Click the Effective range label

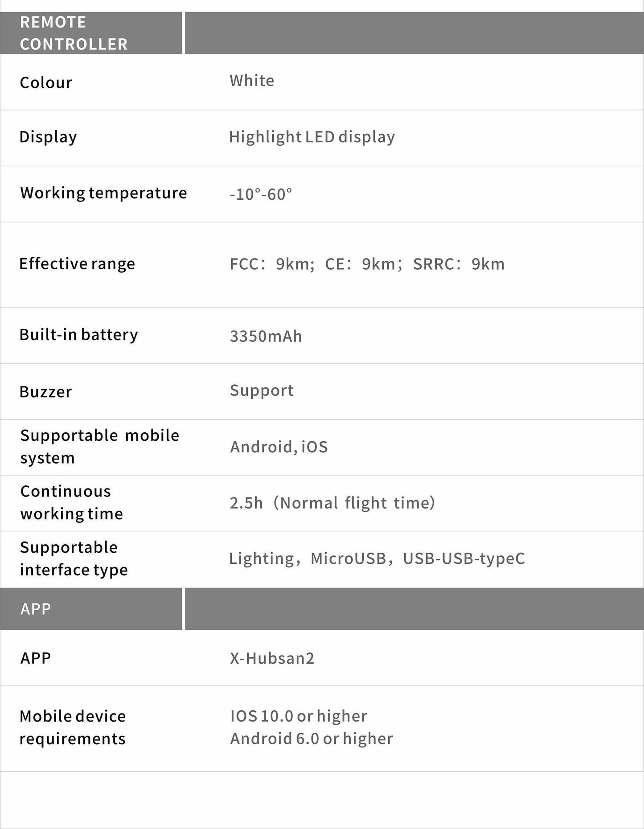tap(77, 264)
